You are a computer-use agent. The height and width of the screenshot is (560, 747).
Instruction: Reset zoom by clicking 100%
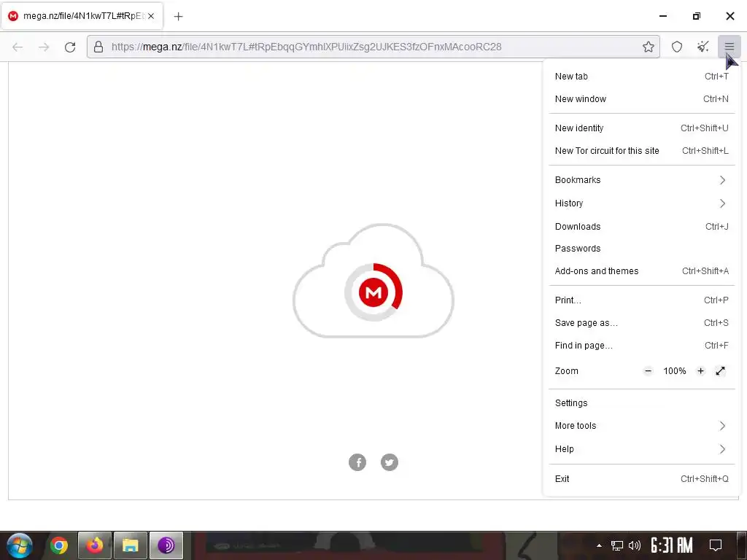point(675,371)
